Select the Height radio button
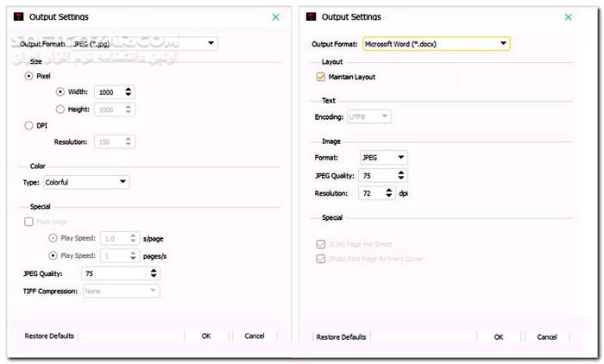 click(60, 110)
